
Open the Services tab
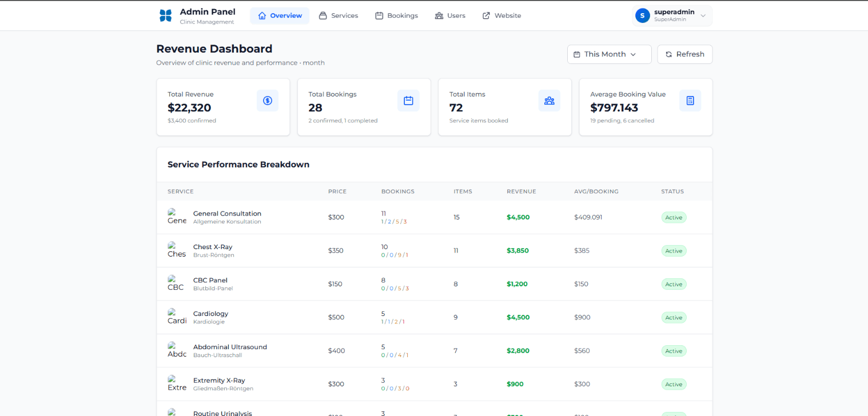coord(339,16)
